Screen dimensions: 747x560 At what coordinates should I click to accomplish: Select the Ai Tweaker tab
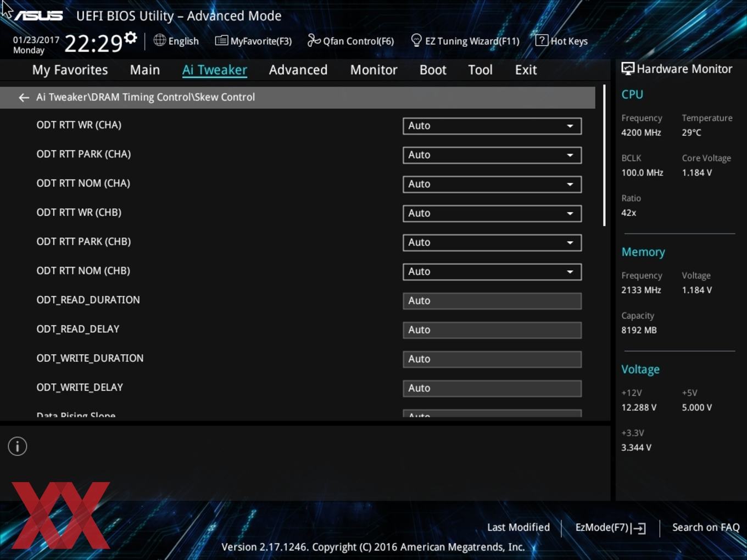coord(215,70)
